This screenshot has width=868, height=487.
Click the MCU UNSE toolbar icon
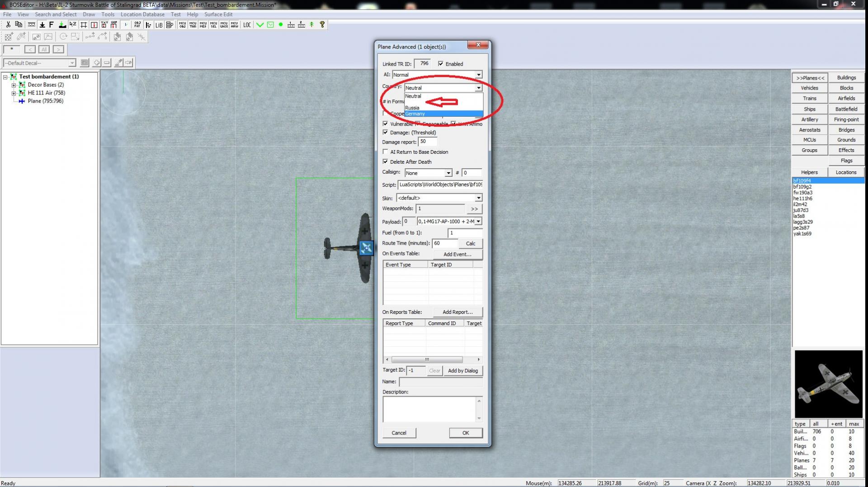click(224, 25)
